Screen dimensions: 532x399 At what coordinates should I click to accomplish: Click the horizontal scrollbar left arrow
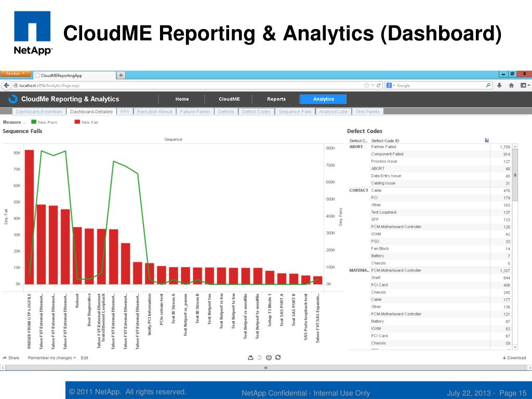click(x=3, y=368)
